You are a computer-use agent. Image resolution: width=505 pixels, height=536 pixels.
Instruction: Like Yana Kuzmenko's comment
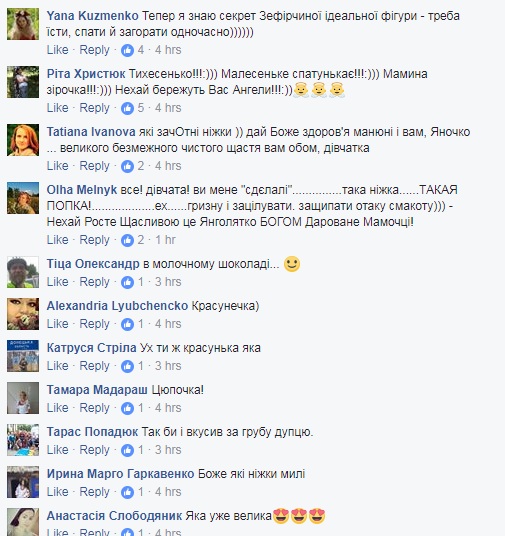pyautogui.click(x=57, y=50)
